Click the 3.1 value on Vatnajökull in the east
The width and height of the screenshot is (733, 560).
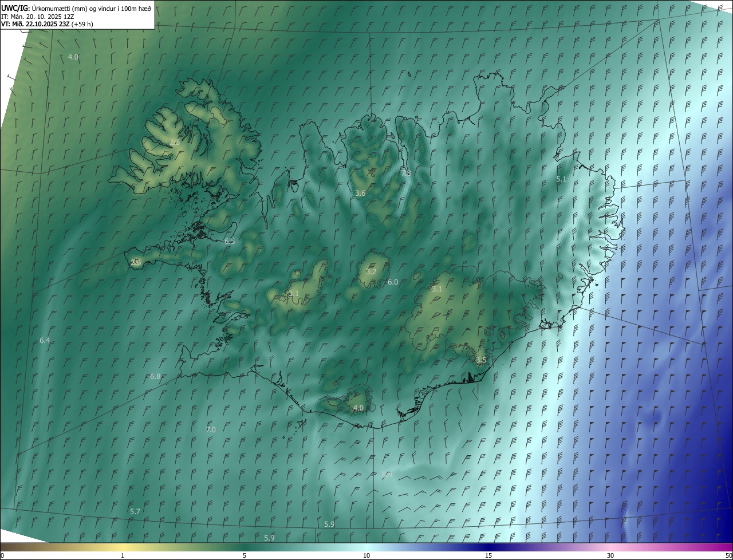(x=437, y=289)
